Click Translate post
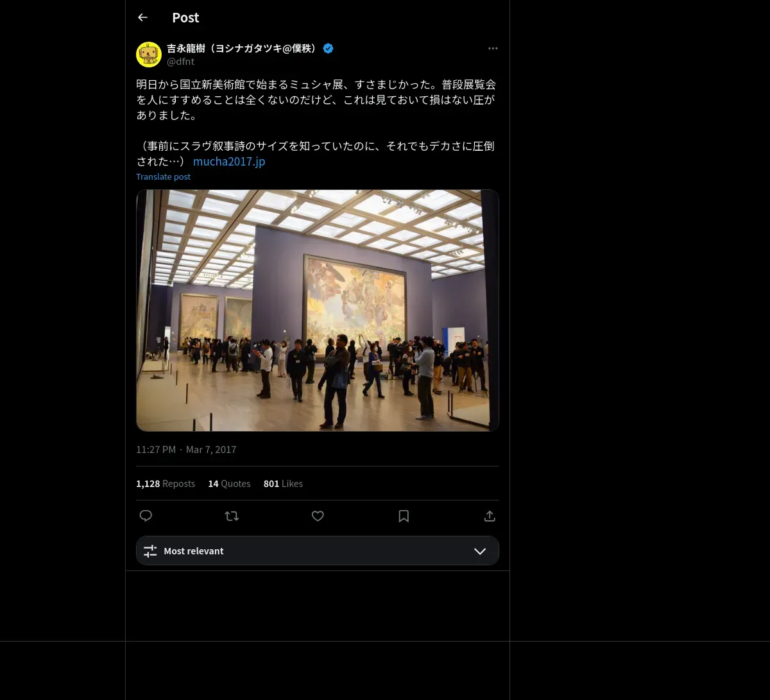The image size is (770, 700). 164,176
